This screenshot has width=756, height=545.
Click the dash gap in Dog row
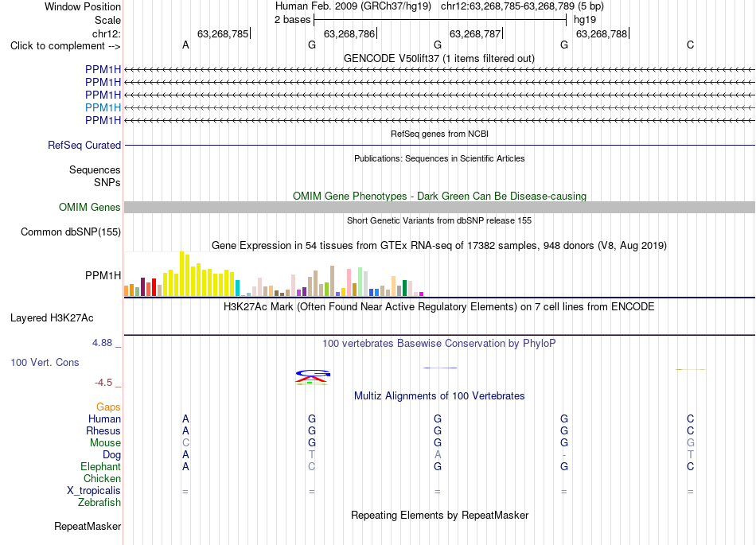[x=564, y=455]
